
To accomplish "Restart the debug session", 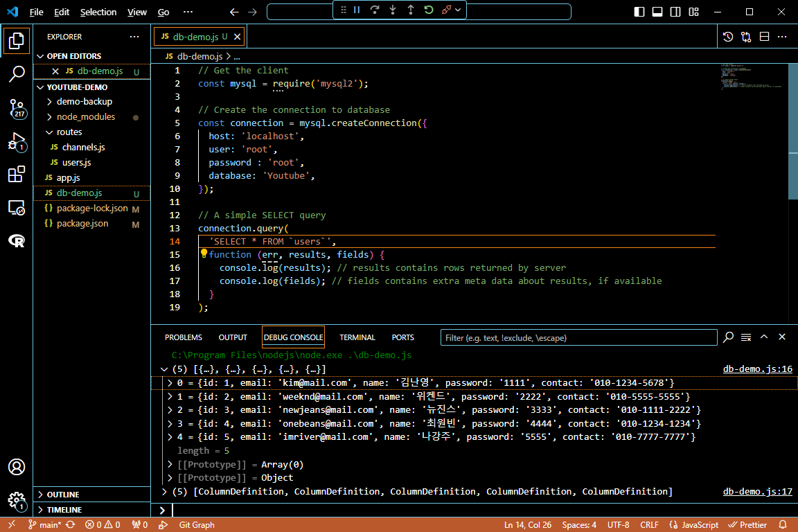I will 429,10.
